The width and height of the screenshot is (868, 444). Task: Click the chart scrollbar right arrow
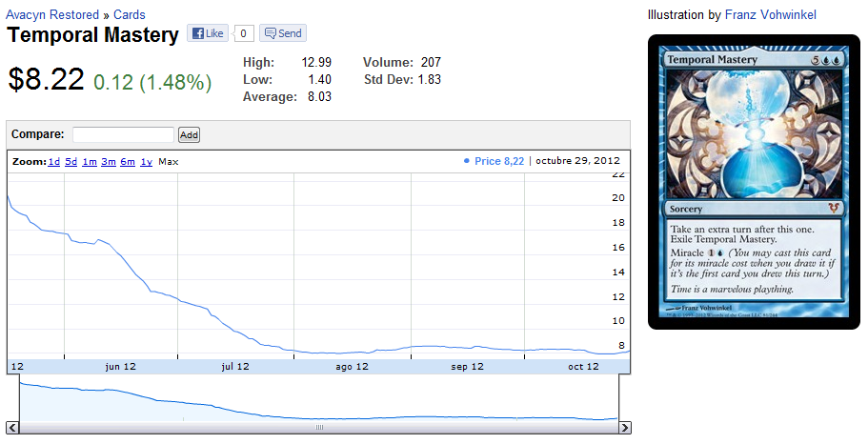point(625,428)
